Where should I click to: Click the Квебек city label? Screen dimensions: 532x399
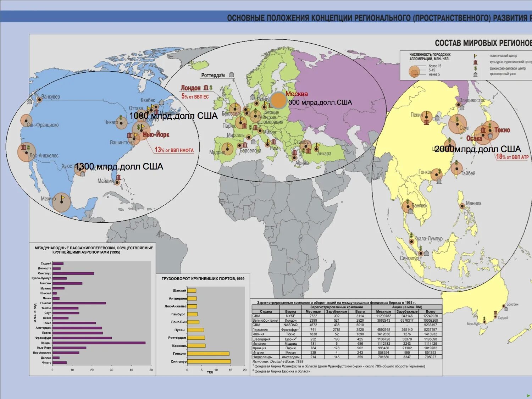pos(148,100)
